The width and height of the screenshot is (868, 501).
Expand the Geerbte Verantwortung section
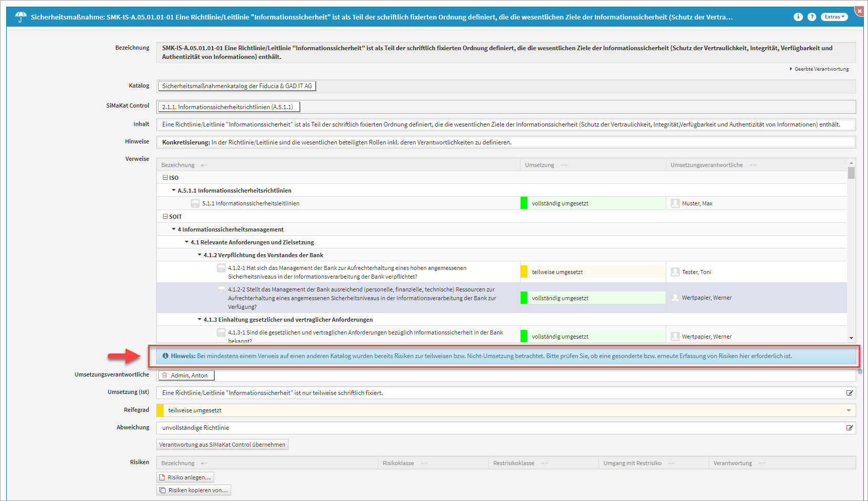821,69
